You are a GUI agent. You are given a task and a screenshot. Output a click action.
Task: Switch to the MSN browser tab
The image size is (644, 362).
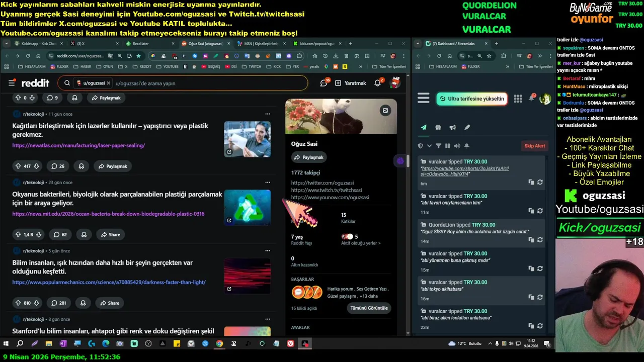(x=261, y=44)
